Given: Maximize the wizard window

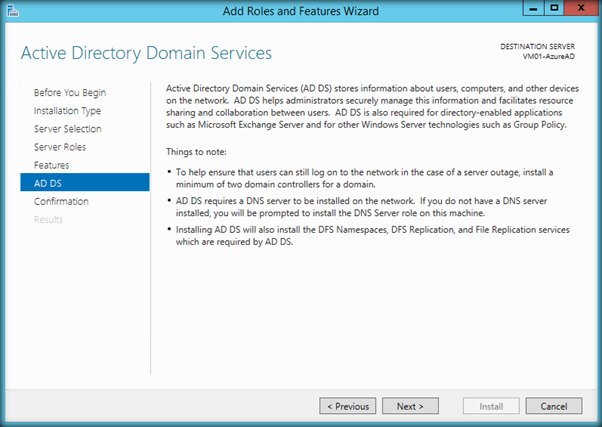Looking at the screenshot, I should (551, 10).
